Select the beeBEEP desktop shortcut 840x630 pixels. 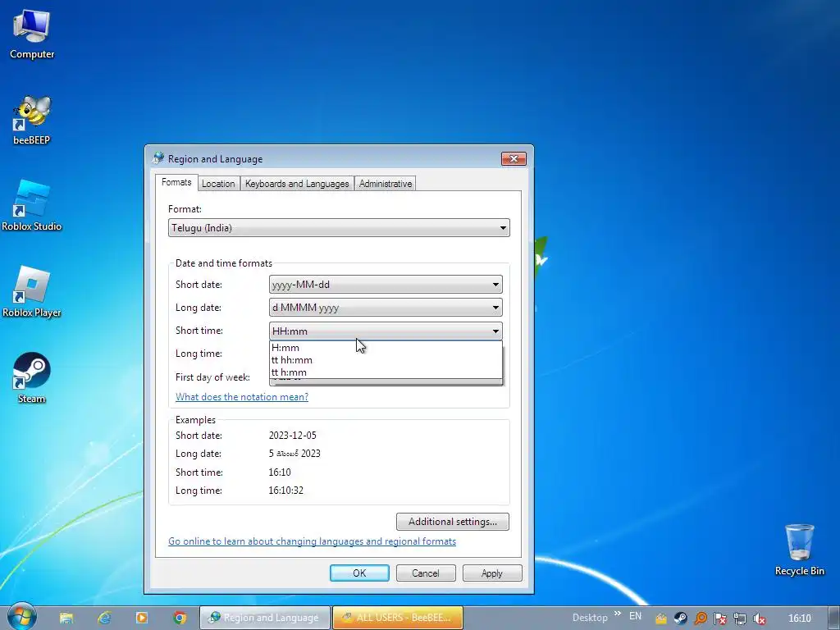[32, 120]
